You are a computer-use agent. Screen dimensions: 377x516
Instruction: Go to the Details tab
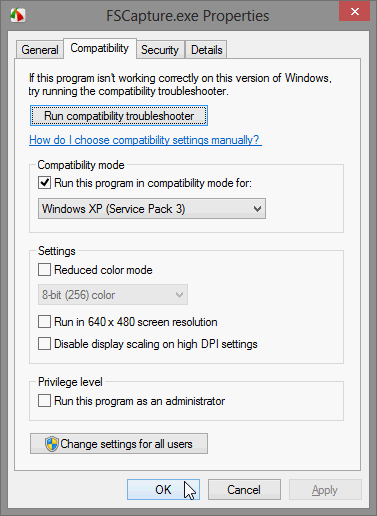coord(206,50)
